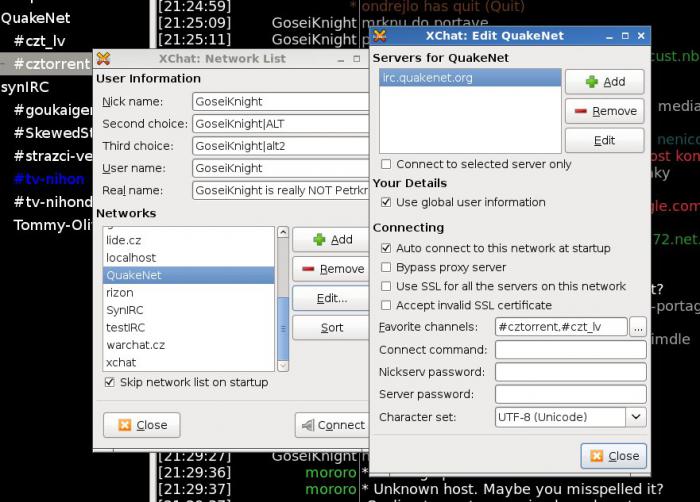Open the Character set dropdown arrow
700x502 pixels.
[x=636, y=417]
